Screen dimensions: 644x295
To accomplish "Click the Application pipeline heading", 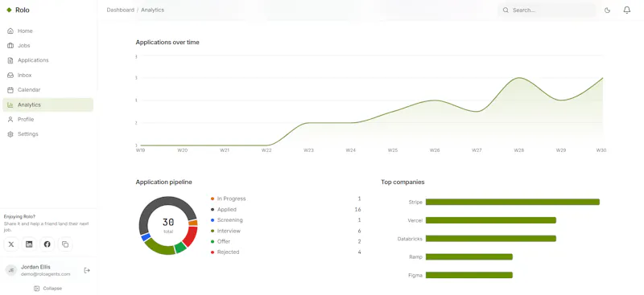I will pos(164,182).
